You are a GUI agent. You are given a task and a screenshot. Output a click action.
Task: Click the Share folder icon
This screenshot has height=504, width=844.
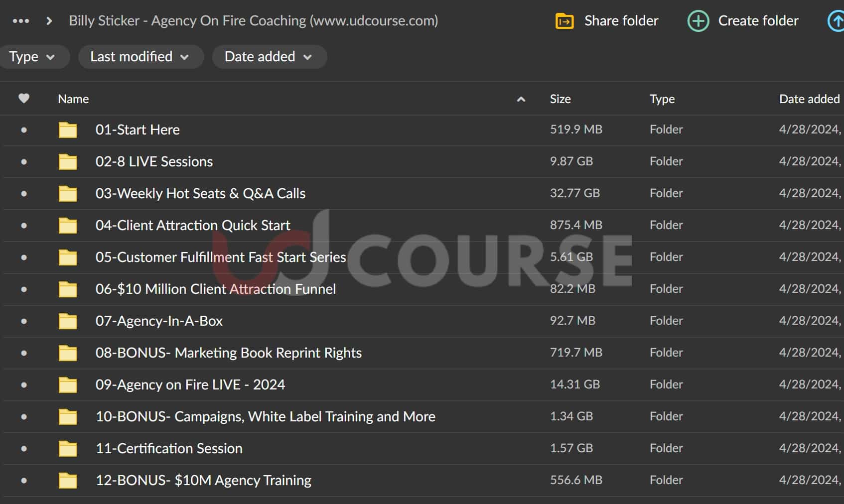point(564,21)
